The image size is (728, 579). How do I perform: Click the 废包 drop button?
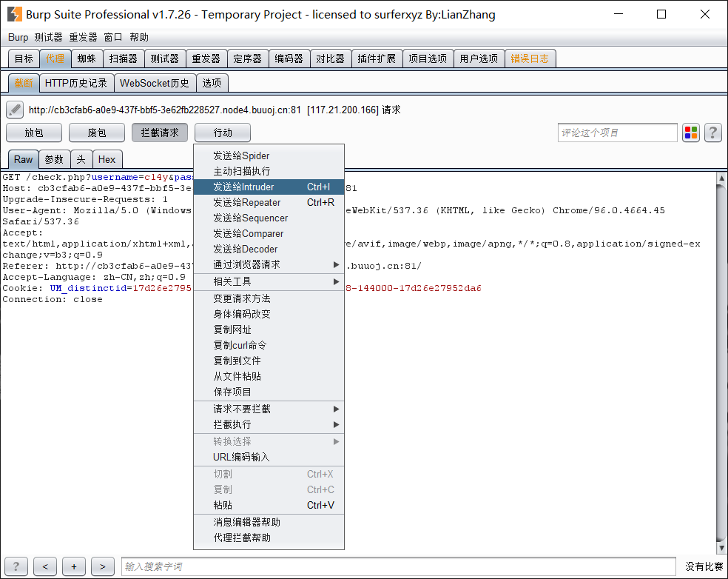[97, 133]
